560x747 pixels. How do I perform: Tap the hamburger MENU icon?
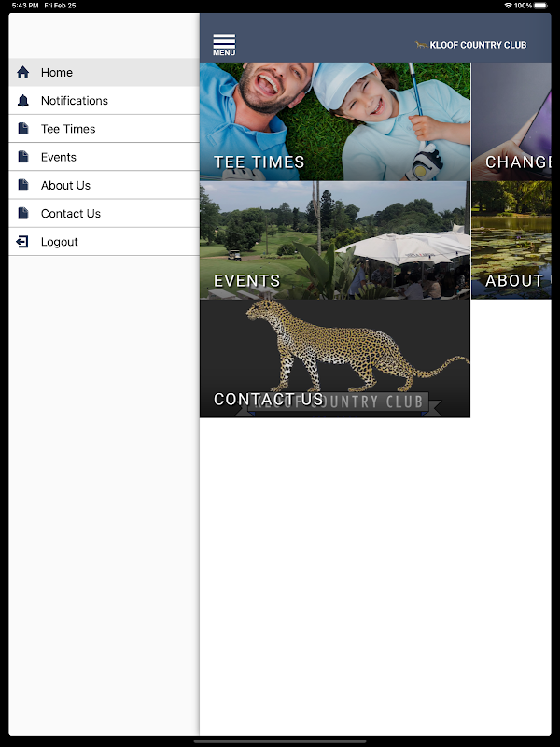tap(224, 45)
